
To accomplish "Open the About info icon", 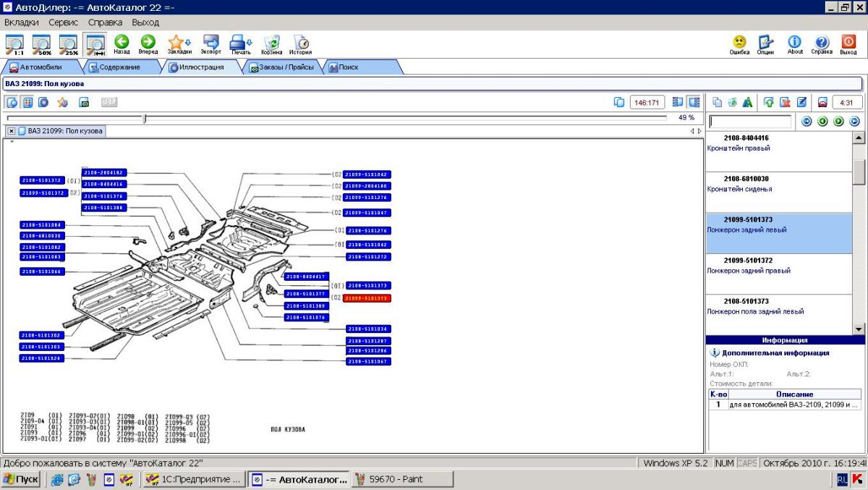I will point(795,45).
